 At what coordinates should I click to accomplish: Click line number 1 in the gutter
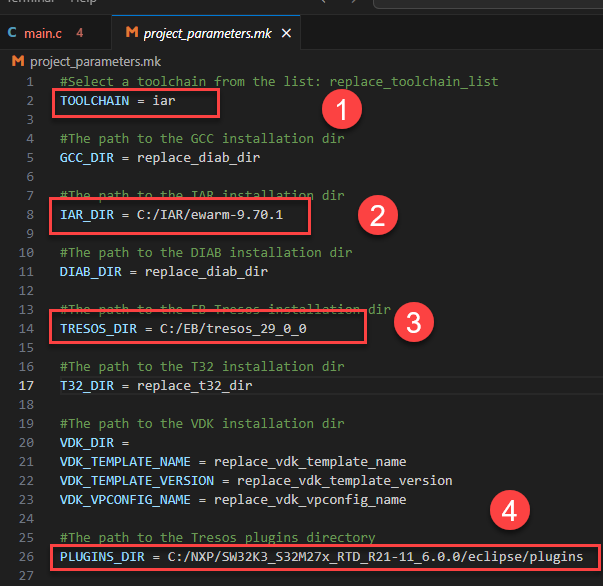point(30,82)
